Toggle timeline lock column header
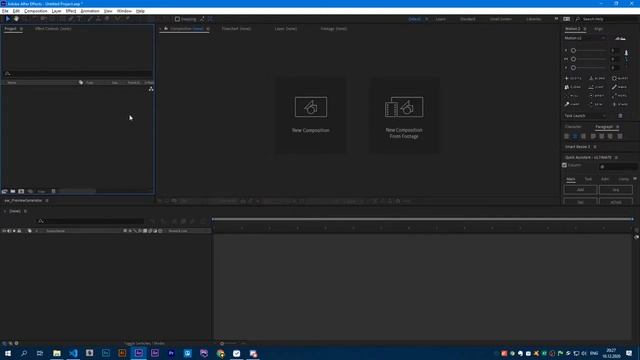Screen dimensions: 640x360 [x=19, y=231]
